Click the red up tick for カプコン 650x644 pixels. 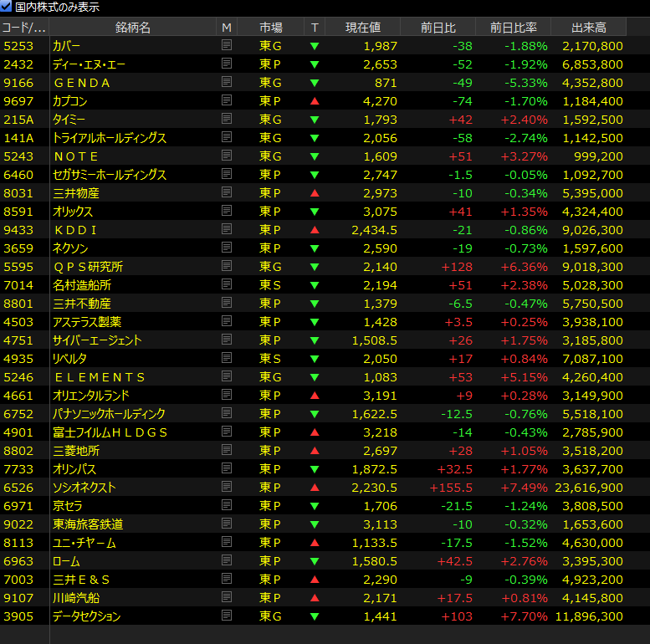[315, 100]
